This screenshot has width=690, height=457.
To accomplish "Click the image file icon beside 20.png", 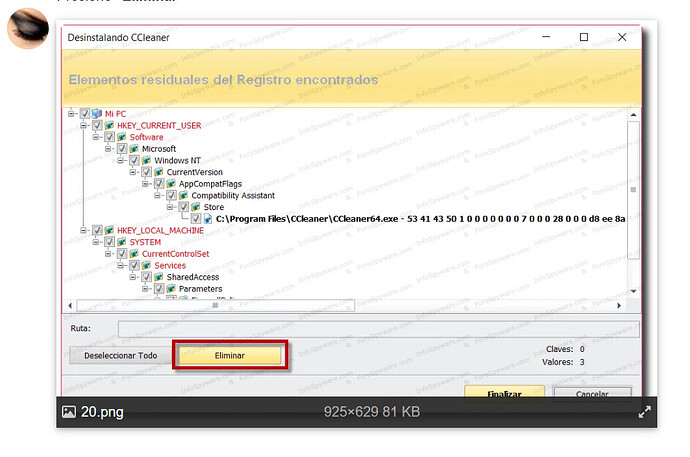I will click(69, 412).
